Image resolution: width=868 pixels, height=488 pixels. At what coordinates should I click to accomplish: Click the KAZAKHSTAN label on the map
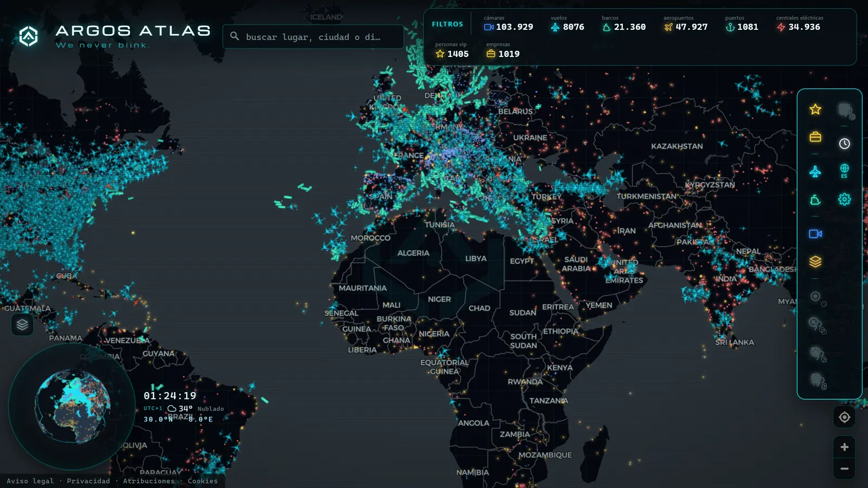click(677, 146)
